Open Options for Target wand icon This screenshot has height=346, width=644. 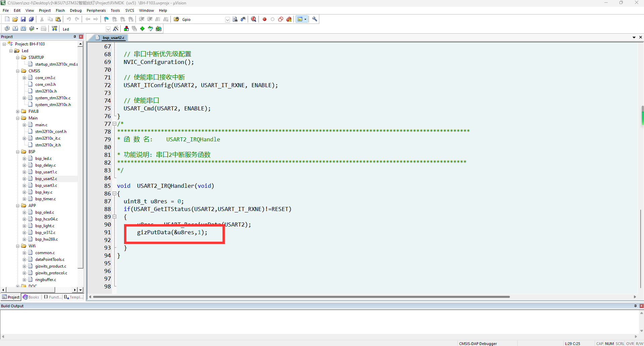click(116, 29)
